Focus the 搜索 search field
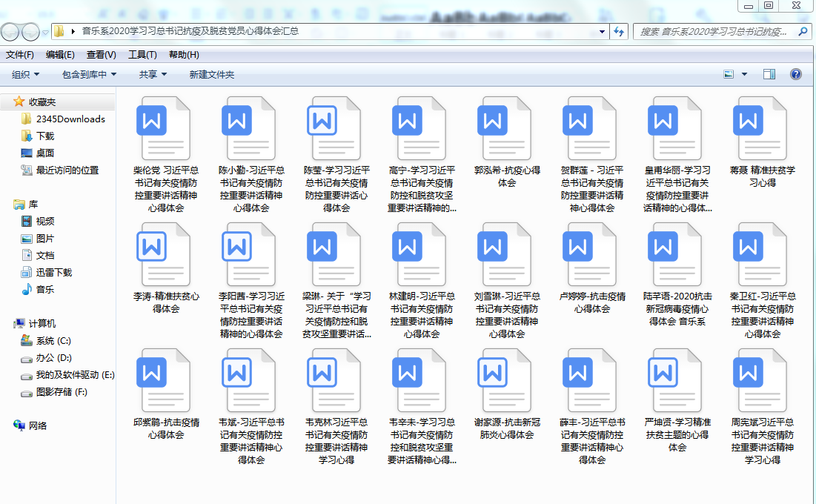 pyautogui.click(x=722, y=32)
